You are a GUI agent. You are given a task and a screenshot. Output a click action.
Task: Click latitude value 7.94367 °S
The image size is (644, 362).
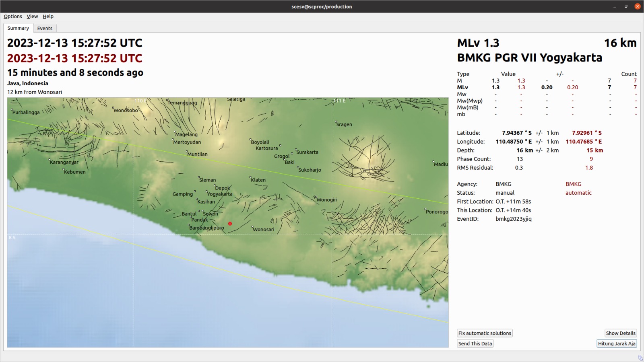[x=517, y=133]
